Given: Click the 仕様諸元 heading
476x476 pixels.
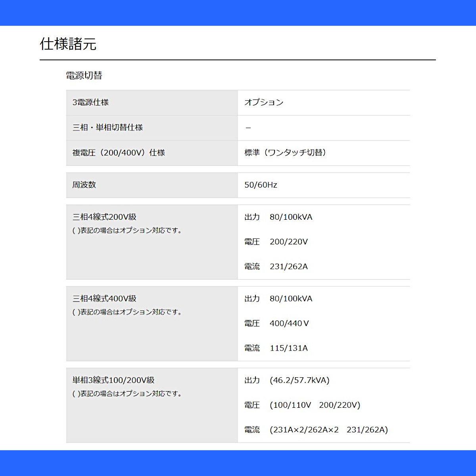Looking at the screenshot, I should tap(68, 44).
